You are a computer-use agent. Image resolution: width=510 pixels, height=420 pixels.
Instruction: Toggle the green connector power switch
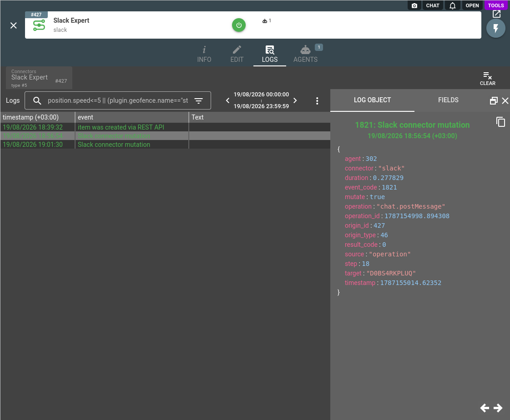[239, 25]
